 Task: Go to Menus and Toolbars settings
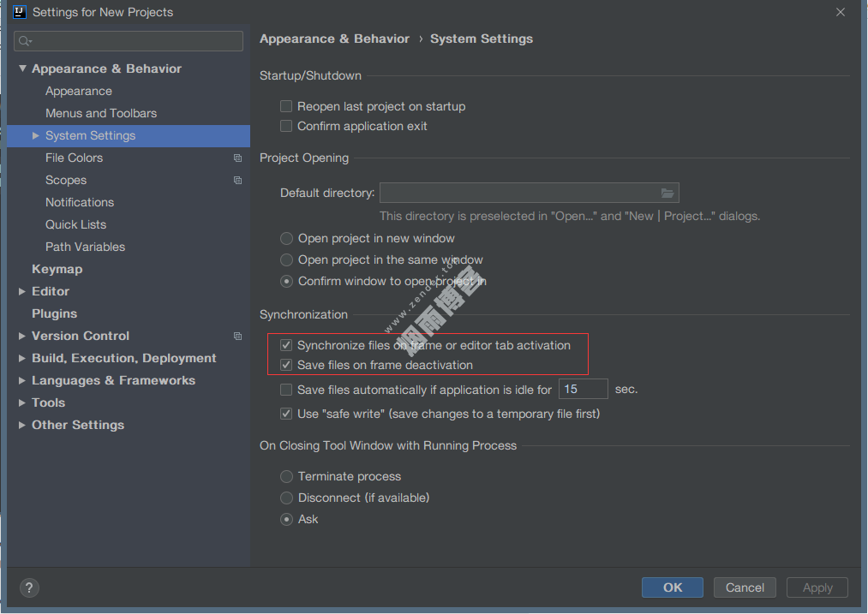(101, 114)
